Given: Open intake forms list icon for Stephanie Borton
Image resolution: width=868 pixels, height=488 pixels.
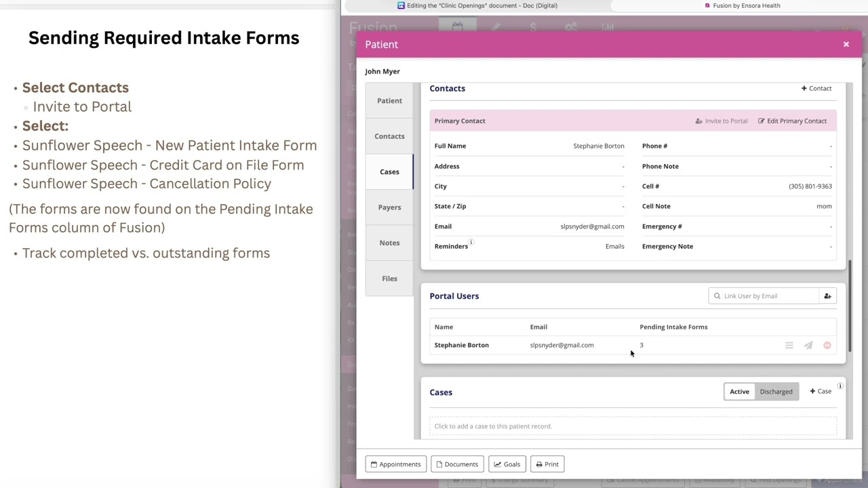Looking at the screenshot, I should click(789, 346).
